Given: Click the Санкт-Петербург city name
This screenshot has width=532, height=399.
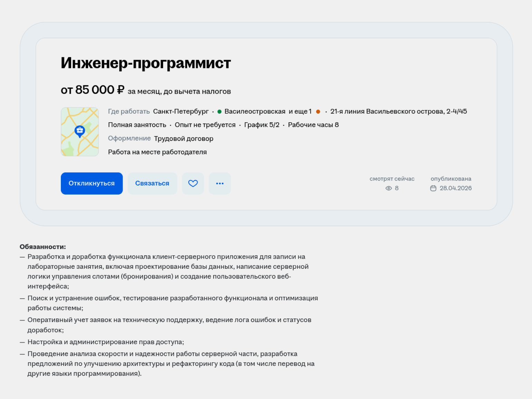Looking at the screenshot, I should [181, 111].
